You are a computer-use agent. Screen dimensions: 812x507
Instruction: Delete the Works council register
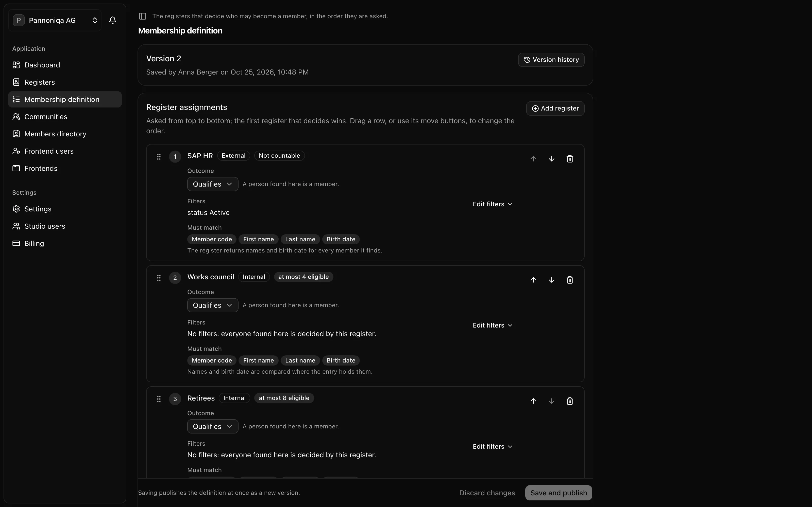570,280
